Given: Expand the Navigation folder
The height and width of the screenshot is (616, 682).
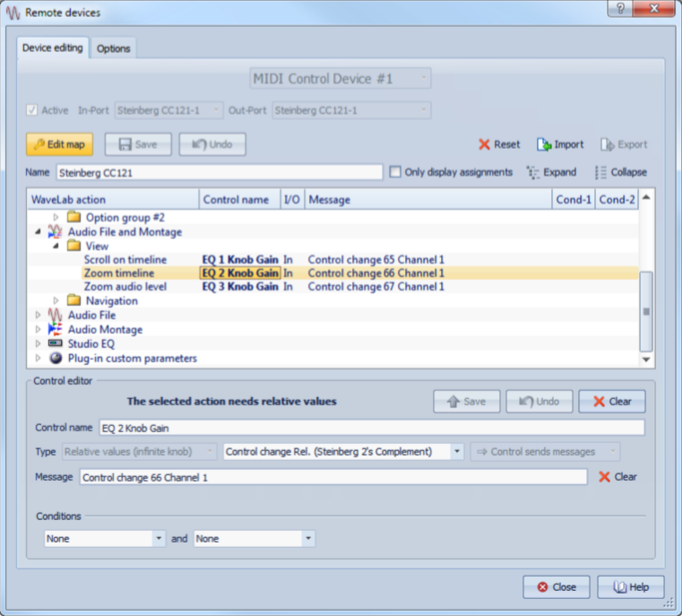Looking at the screenshot, I should pyautogui.click(x=56, y=300).
